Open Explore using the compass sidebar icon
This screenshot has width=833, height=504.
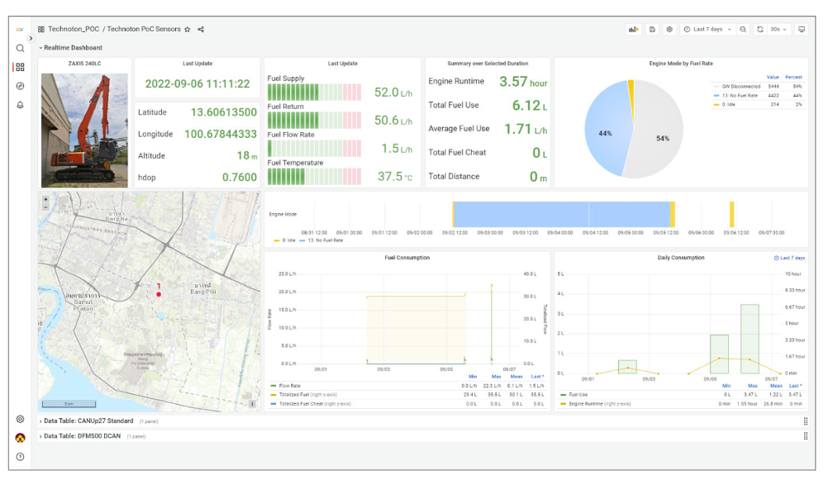click(x=20, y=85)
